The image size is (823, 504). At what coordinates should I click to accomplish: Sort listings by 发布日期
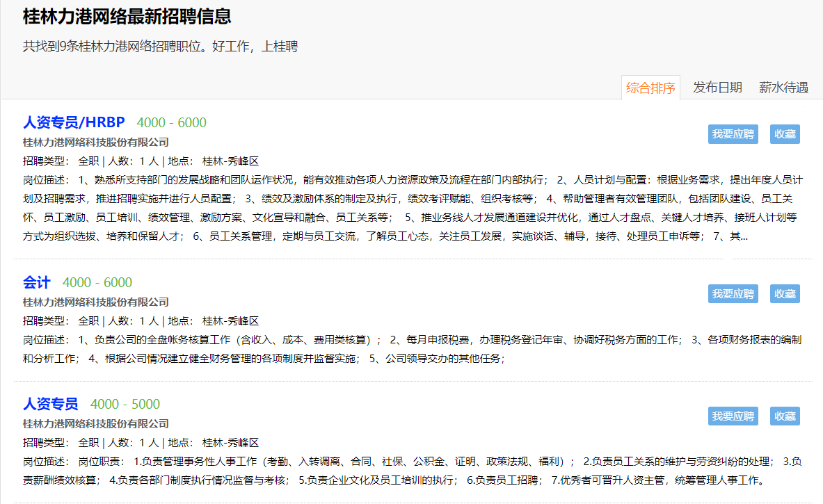click(717, 88)
